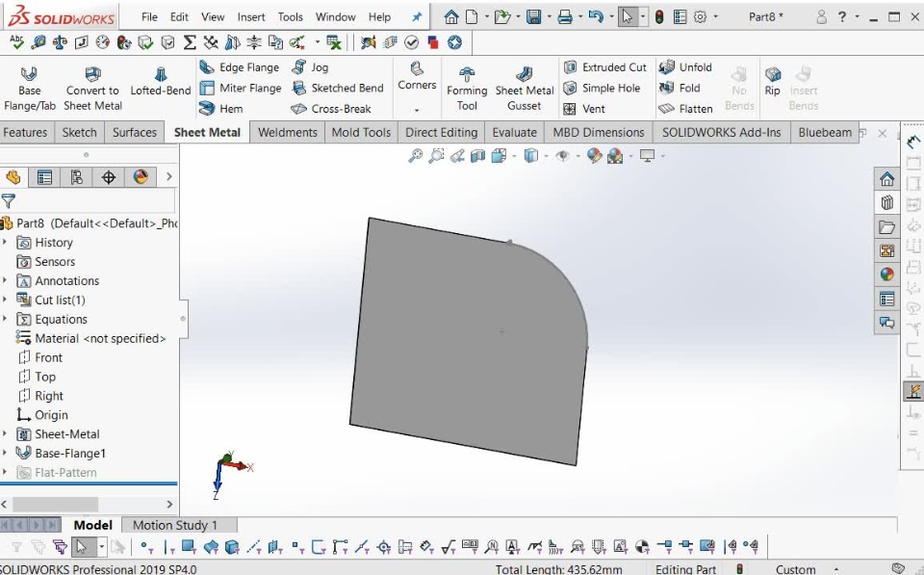Click the Help question mark button
Screen dimensions: 924x575
tap(842, 17)
